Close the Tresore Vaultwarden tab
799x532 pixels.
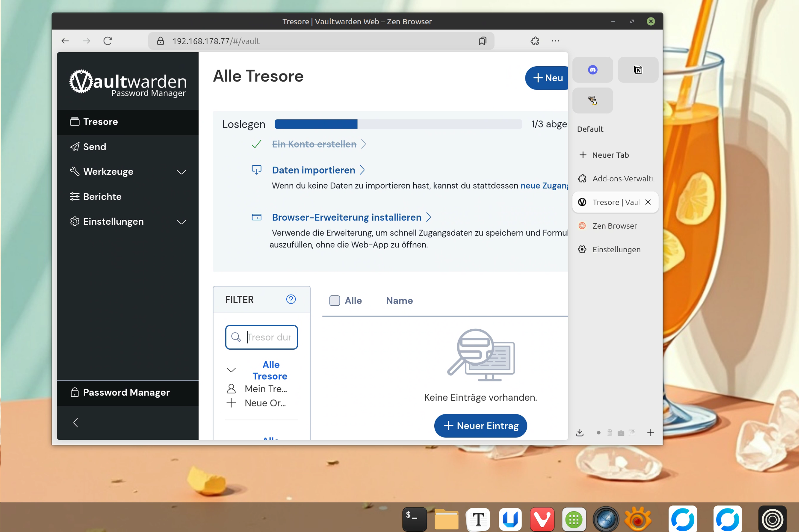[x=648, y=202]
